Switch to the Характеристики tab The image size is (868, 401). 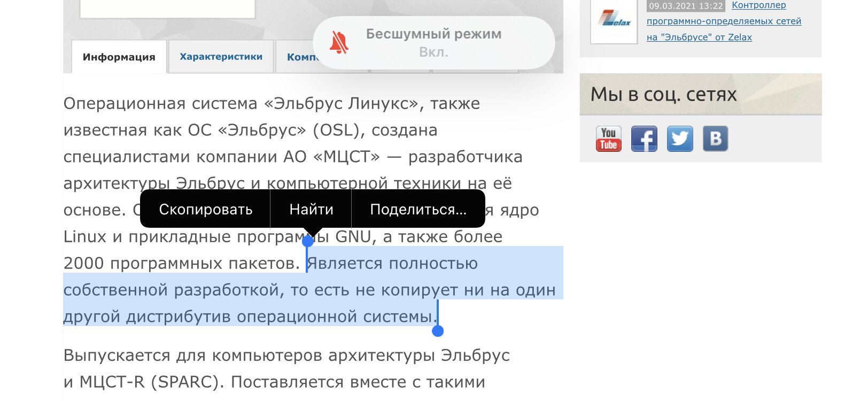(221, 57)
